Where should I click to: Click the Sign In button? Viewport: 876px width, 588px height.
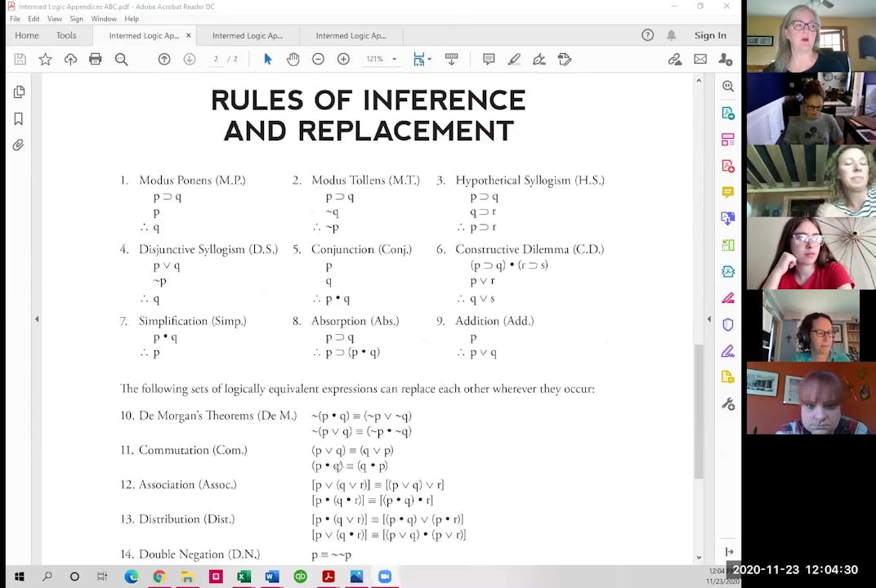coord(709,35)
